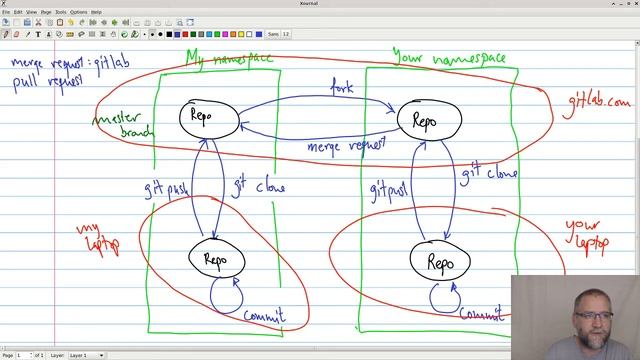Viewport: 640px width, 360px height.
Task: Open the View menu
Action: pos(31,12)
